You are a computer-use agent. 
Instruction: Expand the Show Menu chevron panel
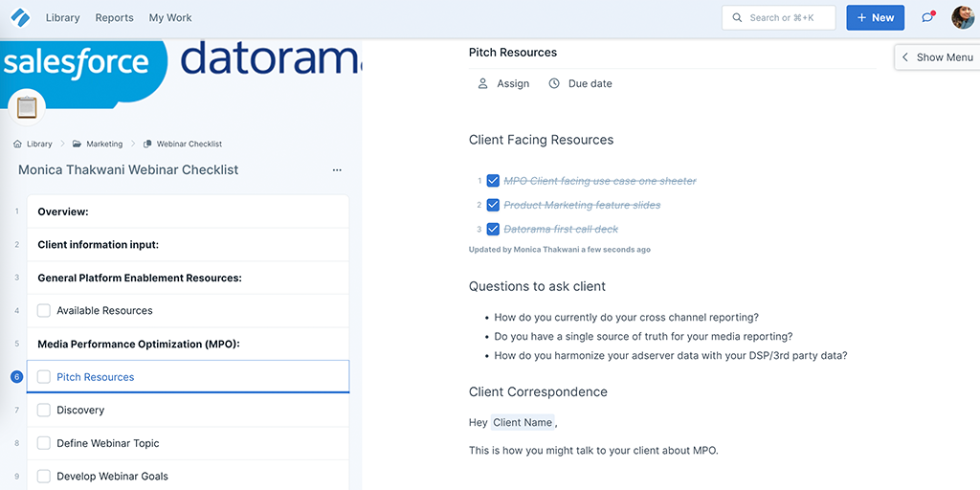pyautogui.click(x=938, y=56)
